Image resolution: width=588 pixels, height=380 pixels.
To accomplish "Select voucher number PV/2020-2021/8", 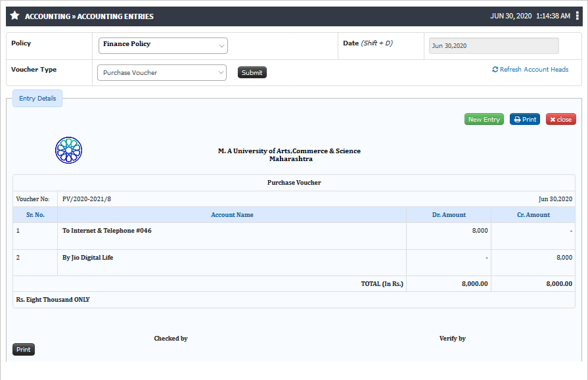I will coord(87,199).
